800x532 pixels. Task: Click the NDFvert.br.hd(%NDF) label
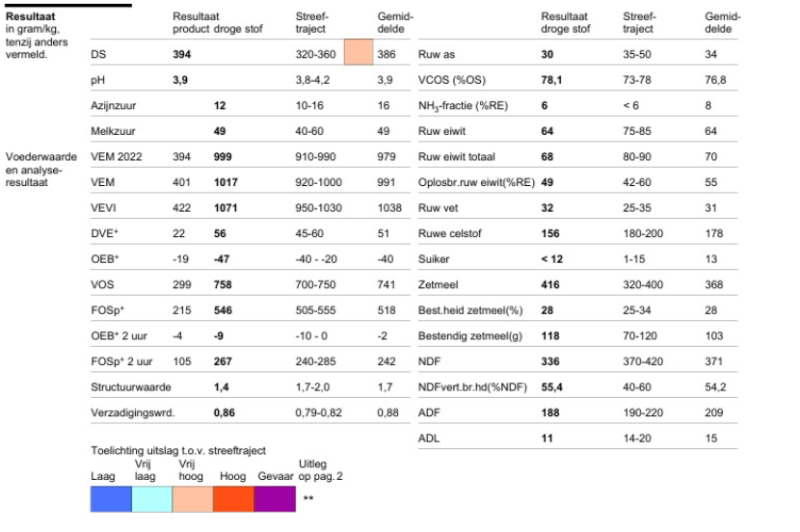(x=472, y=387)
